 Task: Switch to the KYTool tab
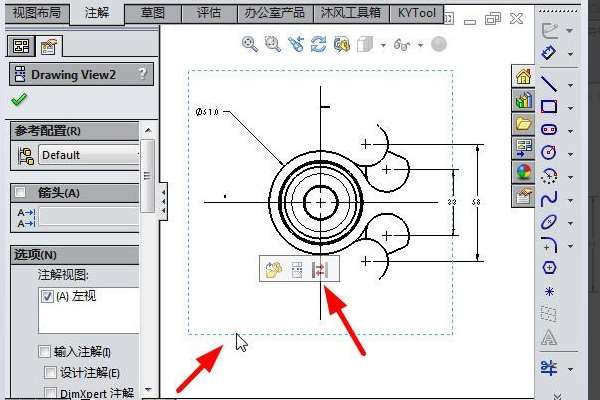(x=416, y=13)
